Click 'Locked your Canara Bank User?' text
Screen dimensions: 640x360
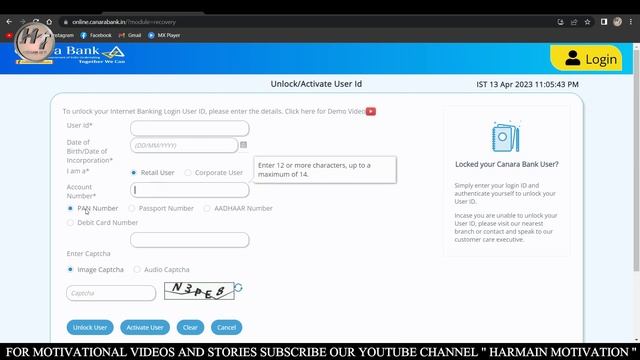click(x=507, y=164)
